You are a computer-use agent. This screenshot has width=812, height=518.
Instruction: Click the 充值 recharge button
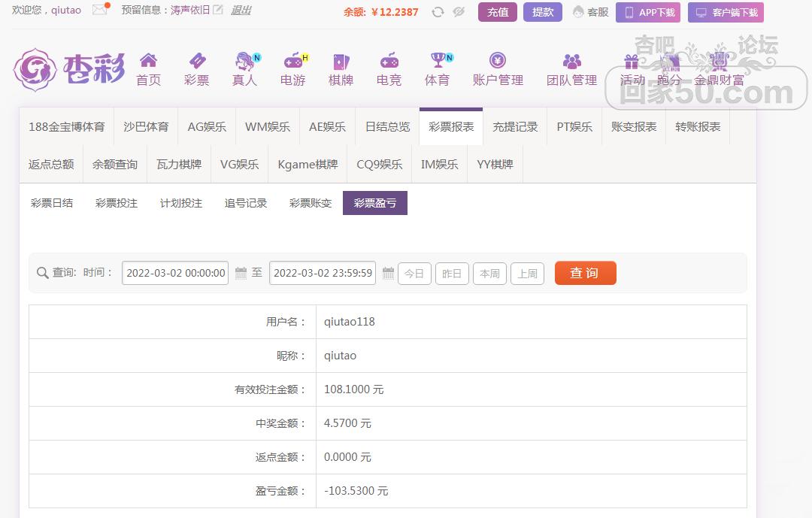(497, 12)
